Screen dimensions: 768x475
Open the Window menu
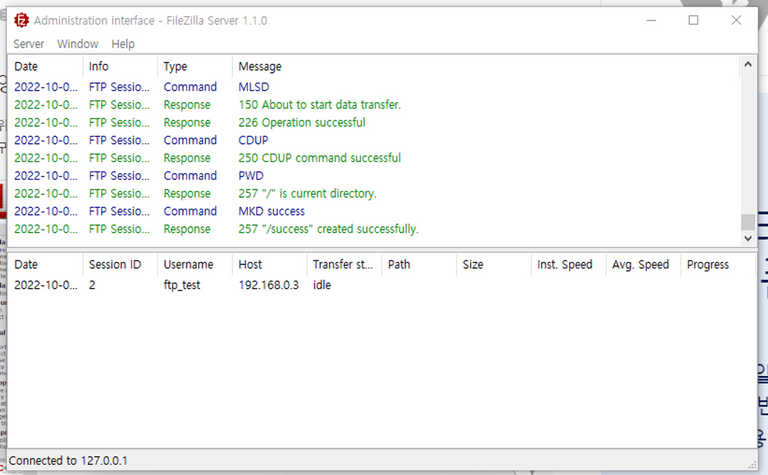[x=77, y=44]
